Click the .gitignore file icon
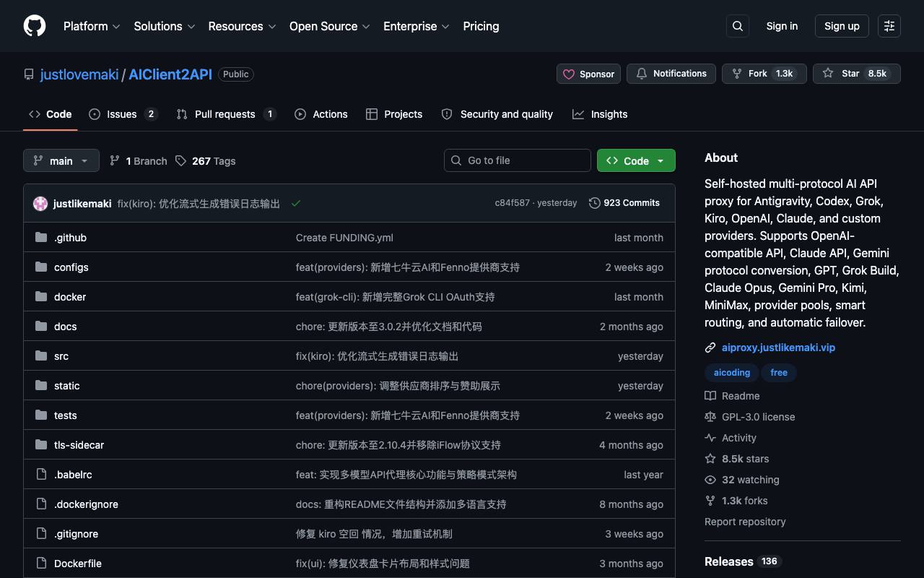 tap(41, 534)
